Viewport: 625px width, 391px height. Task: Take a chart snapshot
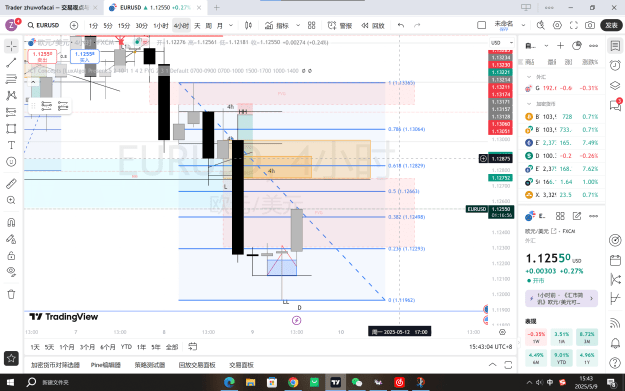point(590,26)
